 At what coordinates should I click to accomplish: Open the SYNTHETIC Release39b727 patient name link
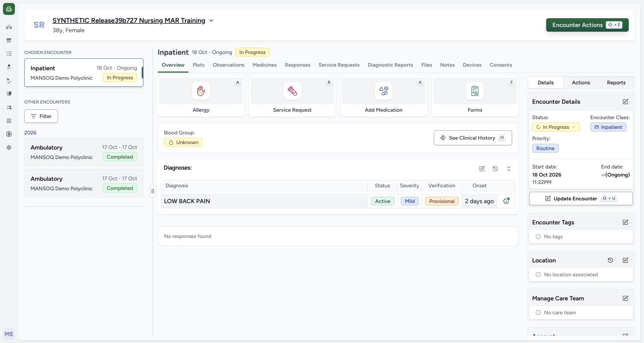[x=129, y=20]
